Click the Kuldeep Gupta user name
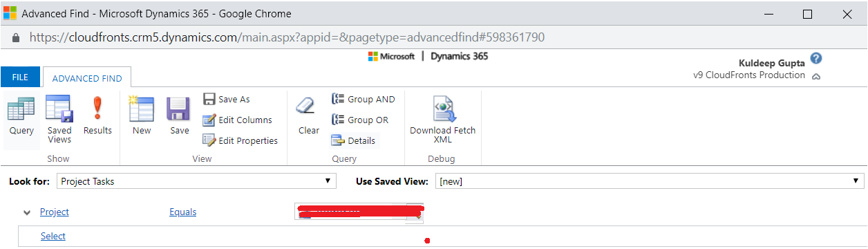Screen dimensions: 868x249 pos(772,63)
